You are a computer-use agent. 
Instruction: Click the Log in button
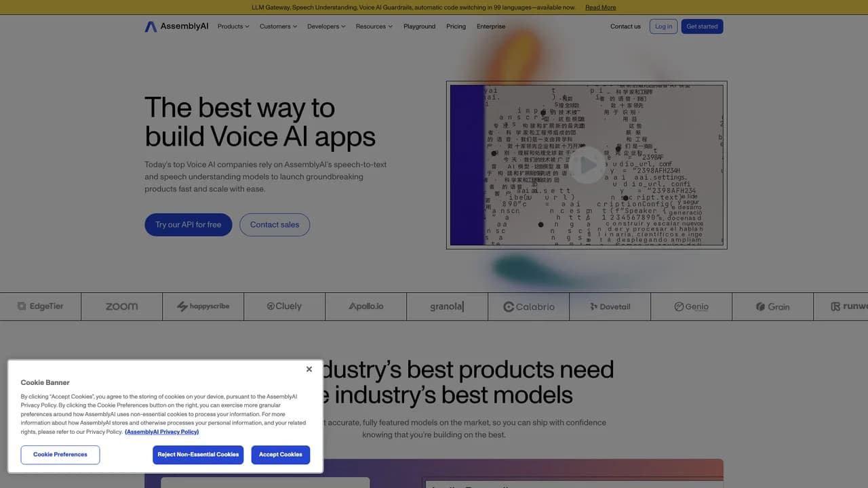[x=663, y=26]
